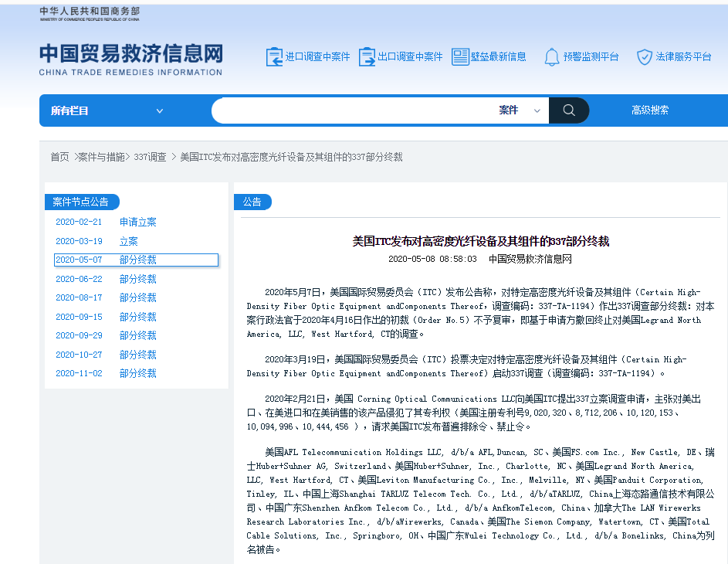Open the 2020-03-19 立案 entry

(x=97, y=241)
